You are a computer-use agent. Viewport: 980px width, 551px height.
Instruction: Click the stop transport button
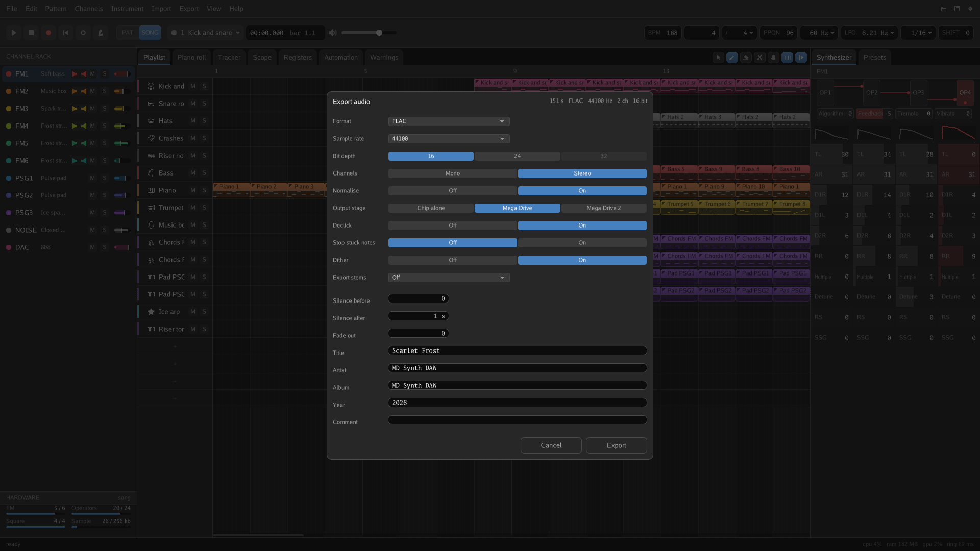(x=31, y=33)
